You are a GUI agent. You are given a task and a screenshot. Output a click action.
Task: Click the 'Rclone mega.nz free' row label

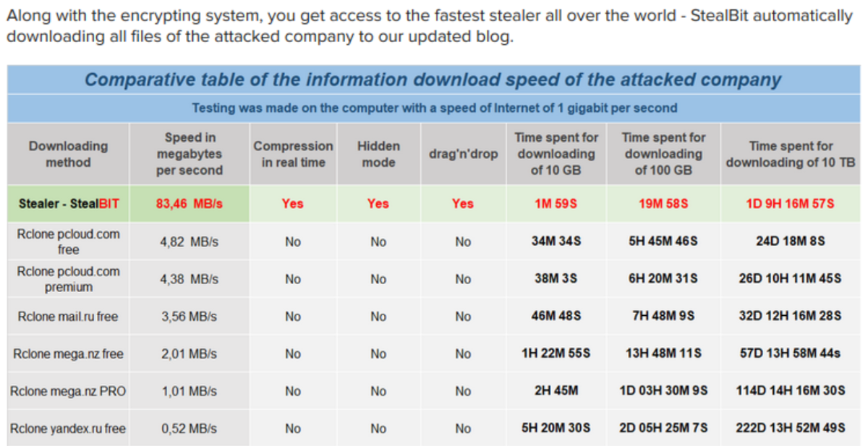68,354
